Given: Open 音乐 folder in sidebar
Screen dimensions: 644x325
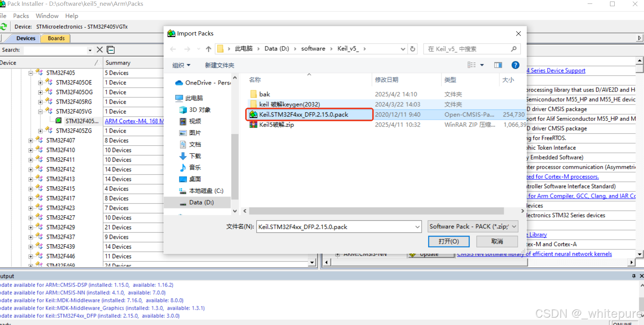Looking at the screenshot, I should pyautogui.click(x=190, y=168).
